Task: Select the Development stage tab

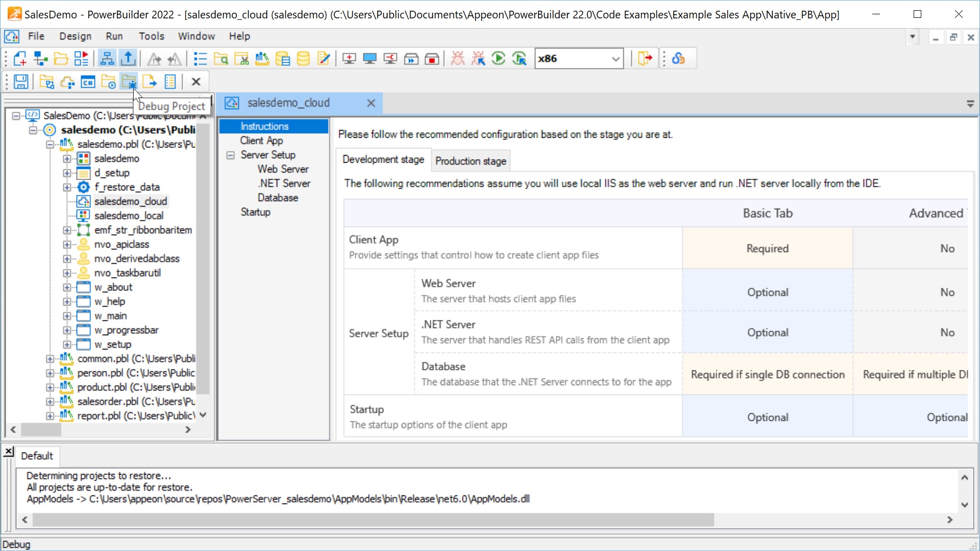Action: coord(383,160)
